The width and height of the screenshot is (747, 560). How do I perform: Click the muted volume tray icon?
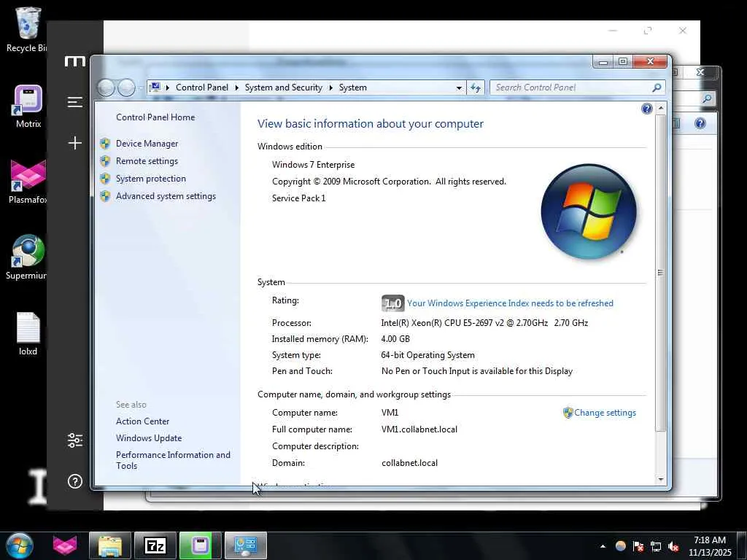(673, 546)
